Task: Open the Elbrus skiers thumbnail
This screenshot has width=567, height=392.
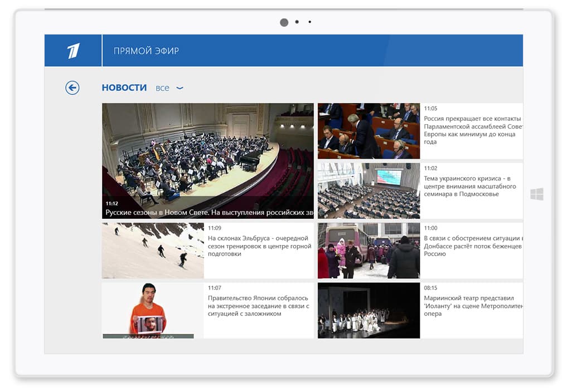Action: point(153,251)
